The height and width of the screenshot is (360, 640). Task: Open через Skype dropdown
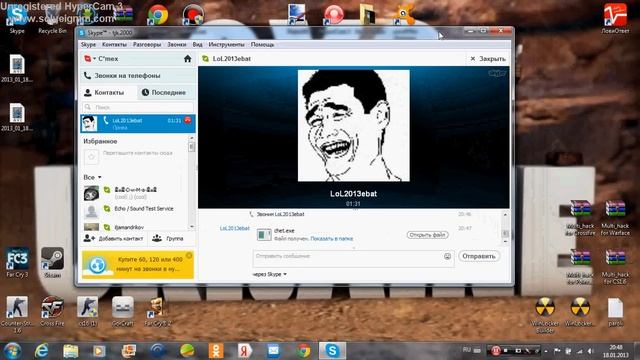pos(270,274)
